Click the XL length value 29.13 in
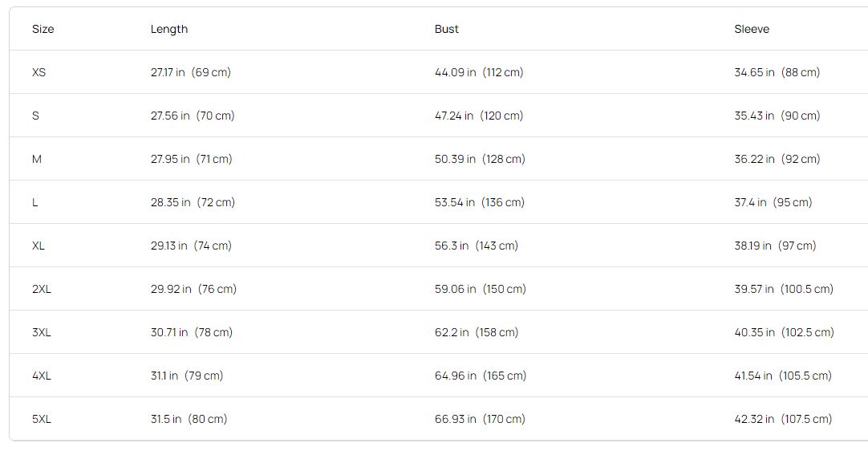 (168, 246)
